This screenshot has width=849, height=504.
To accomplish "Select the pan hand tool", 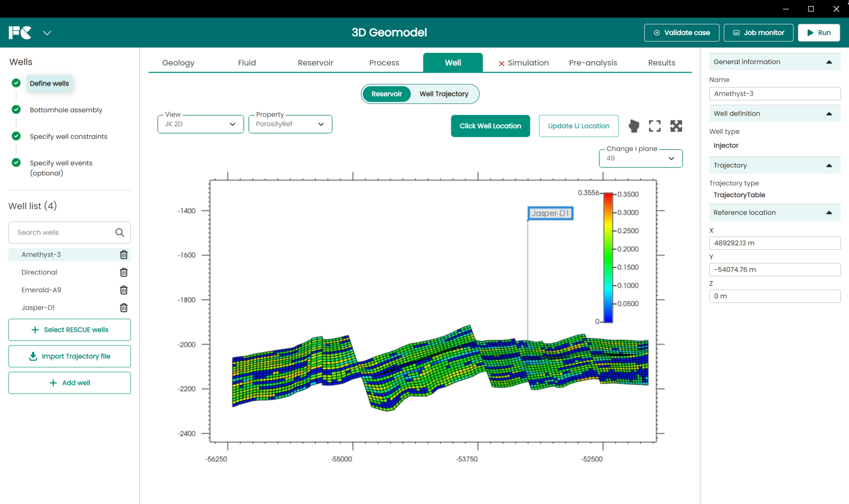I will pos(633,126).
